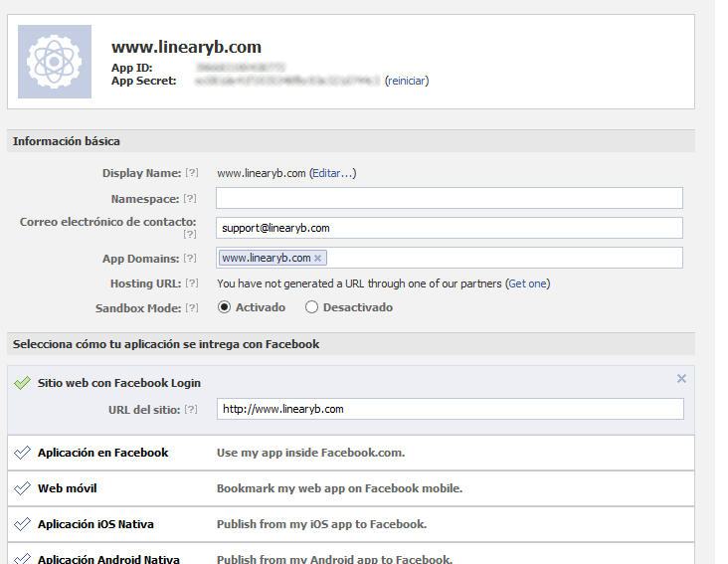The image size is (728, 564).
Task: Click the help [?] next to URL del sitio
Action: tap(191, 409)
